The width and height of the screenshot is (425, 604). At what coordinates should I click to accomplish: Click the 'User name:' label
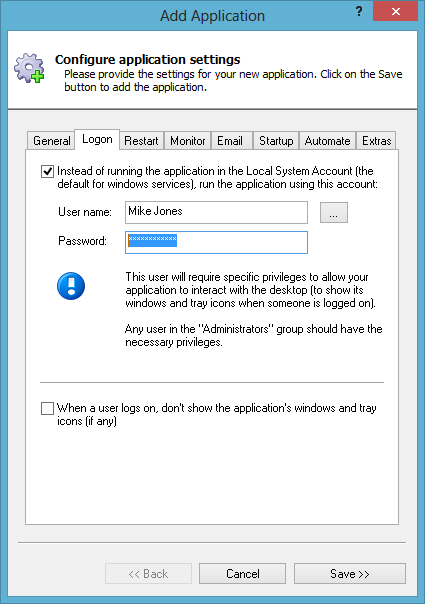pyautogui.click(x=85, y=212)
